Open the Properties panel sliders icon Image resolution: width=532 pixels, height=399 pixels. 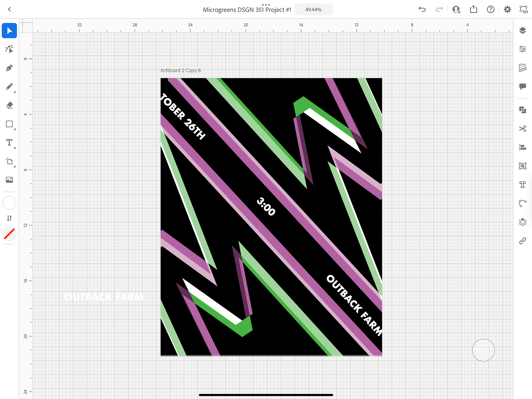coord(523,49)
